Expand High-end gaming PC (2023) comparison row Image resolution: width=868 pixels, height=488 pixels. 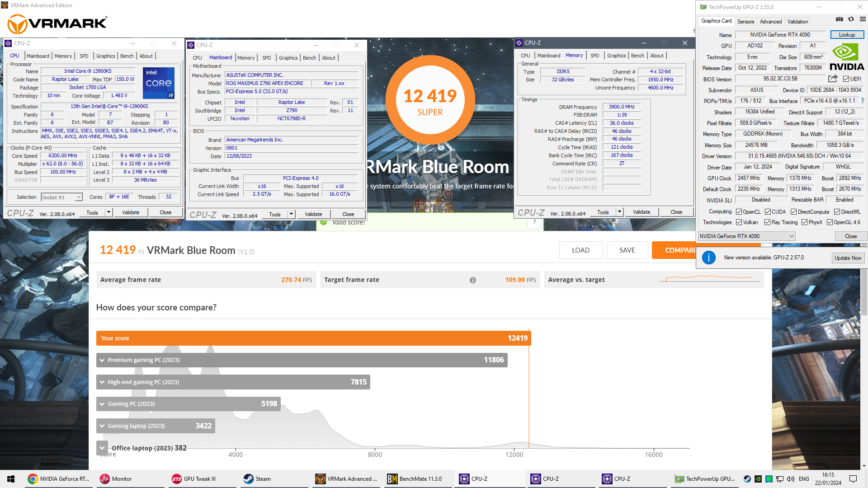click(x=102, y=382)
